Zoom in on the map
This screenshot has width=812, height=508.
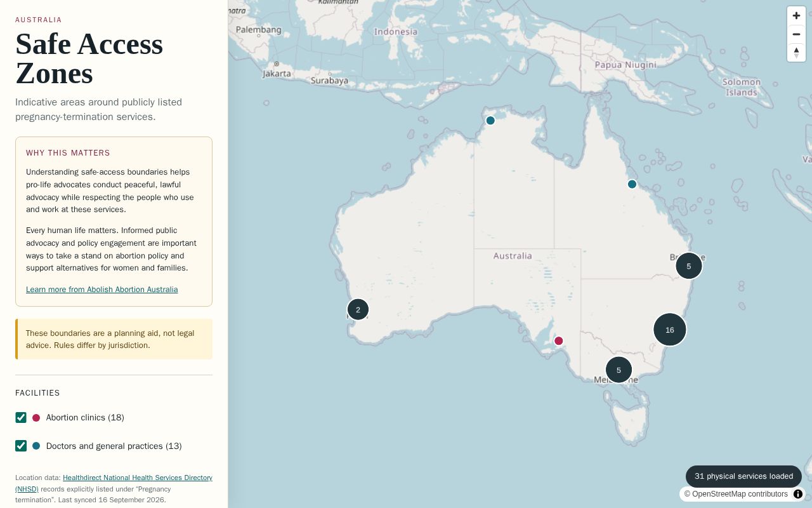click(796, 16)
